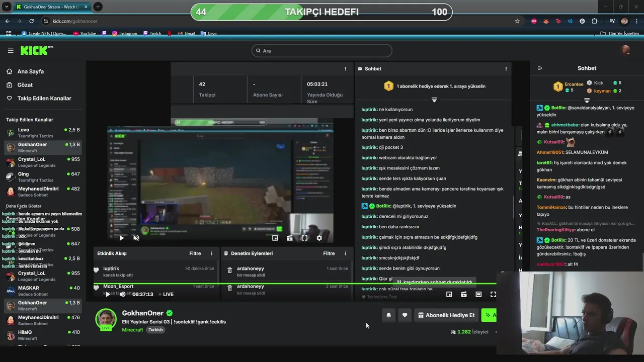Open three-dot menu of inner Sohbet panel
This screenshot has width=644, height=362.
(x=506, y=69)
